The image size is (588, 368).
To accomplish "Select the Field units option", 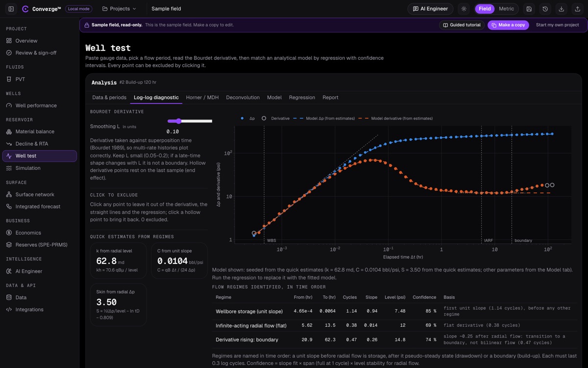I will tap(485, 9).
